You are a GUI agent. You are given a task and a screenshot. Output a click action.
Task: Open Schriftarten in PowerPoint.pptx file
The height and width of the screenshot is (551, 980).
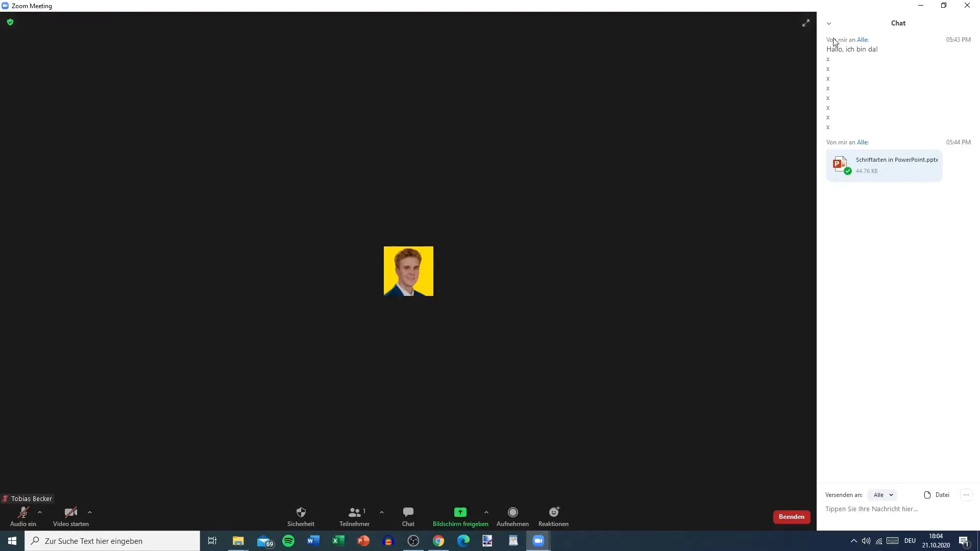pyautogui.click(x=884, y=164)
